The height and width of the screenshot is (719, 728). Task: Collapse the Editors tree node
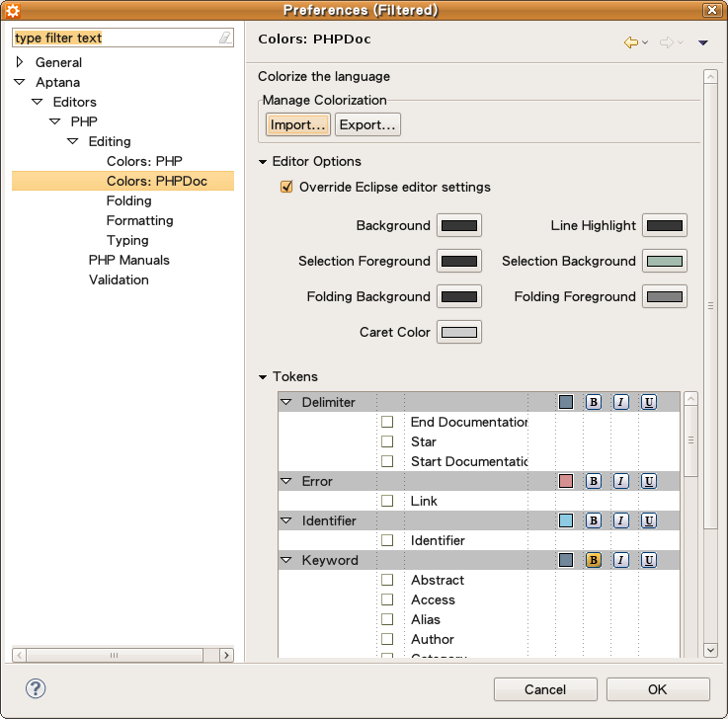tap(38, 102)
